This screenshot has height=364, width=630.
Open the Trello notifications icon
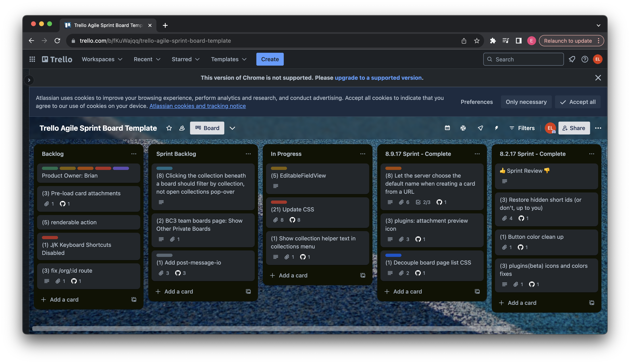click(x=572, y=59)
